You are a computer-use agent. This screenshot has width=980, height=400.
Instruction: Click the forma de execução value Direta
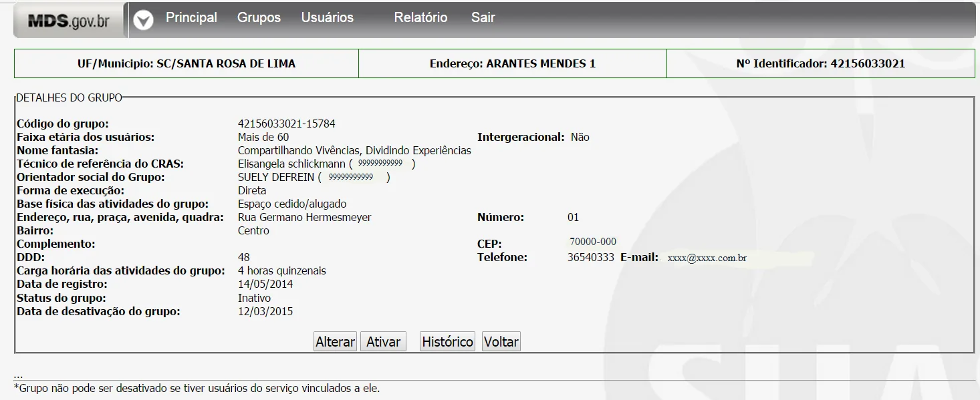click(252, 190)
